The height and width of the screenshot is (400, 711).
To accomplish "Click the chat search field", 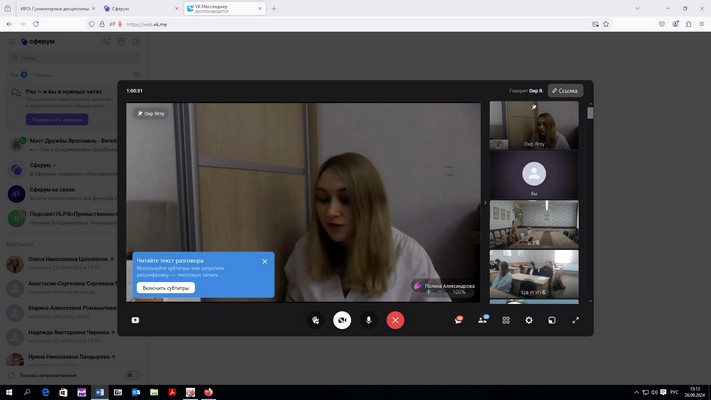I will click(74, 58).
